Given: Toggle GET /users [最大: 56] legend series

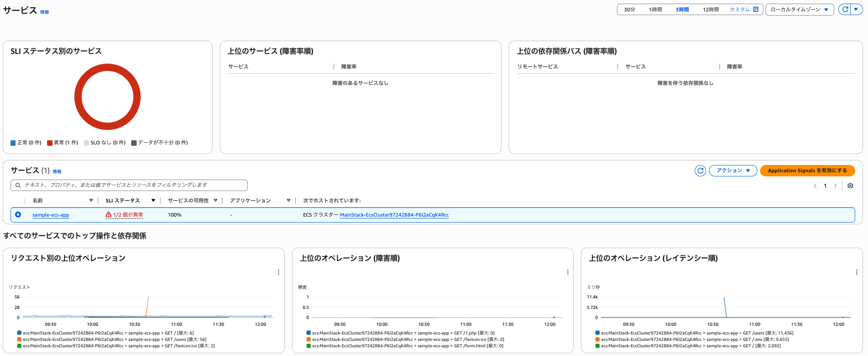Looking at the screenshot, I should (x=112, y=340).
